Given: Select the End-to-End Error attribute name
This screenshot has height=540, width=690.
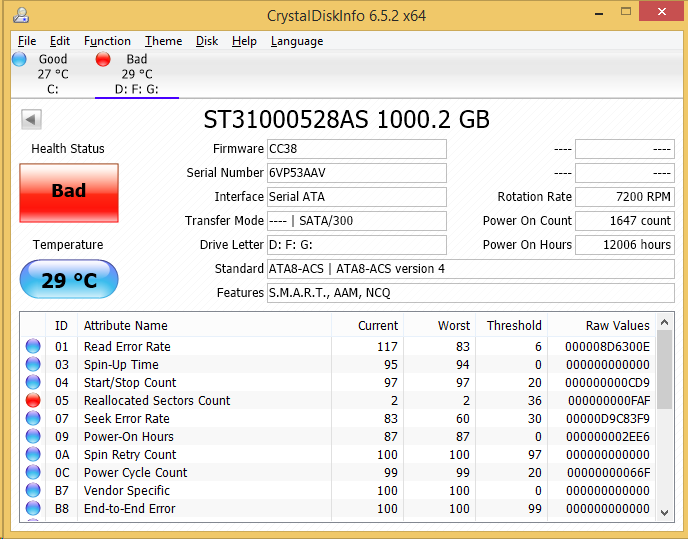Looking at the screenshot, I should point(129,508).
